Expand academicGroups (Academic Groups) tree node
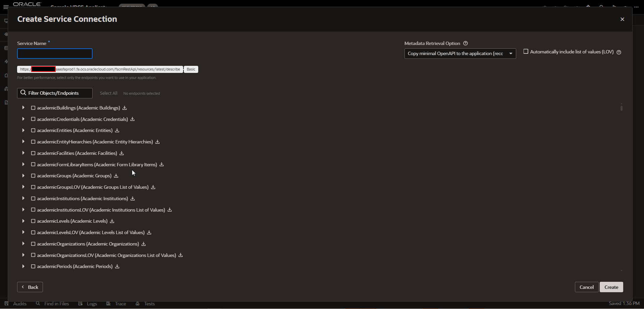 (23, 176)
